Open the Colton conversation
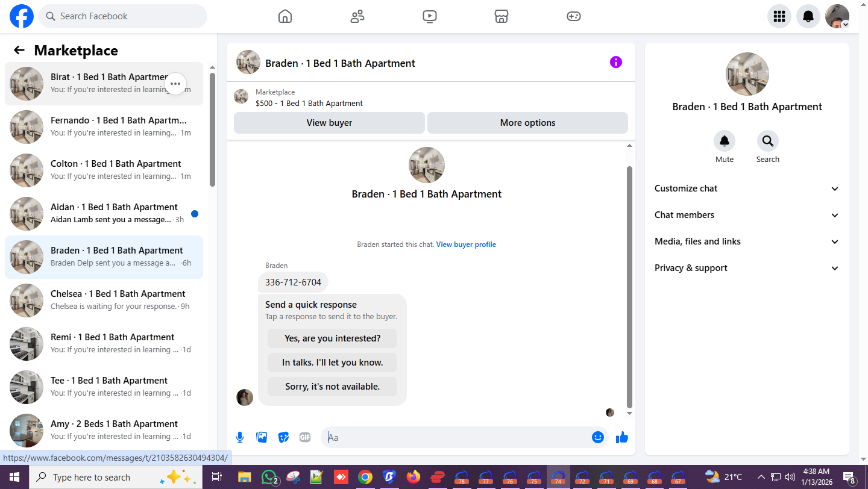 coord(104,170)
